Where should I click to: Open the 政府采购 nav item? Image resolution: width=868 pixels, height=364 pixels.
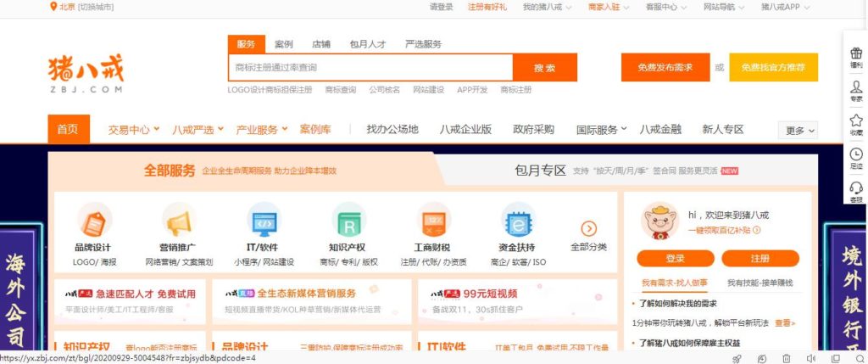(x=534, y=130)
